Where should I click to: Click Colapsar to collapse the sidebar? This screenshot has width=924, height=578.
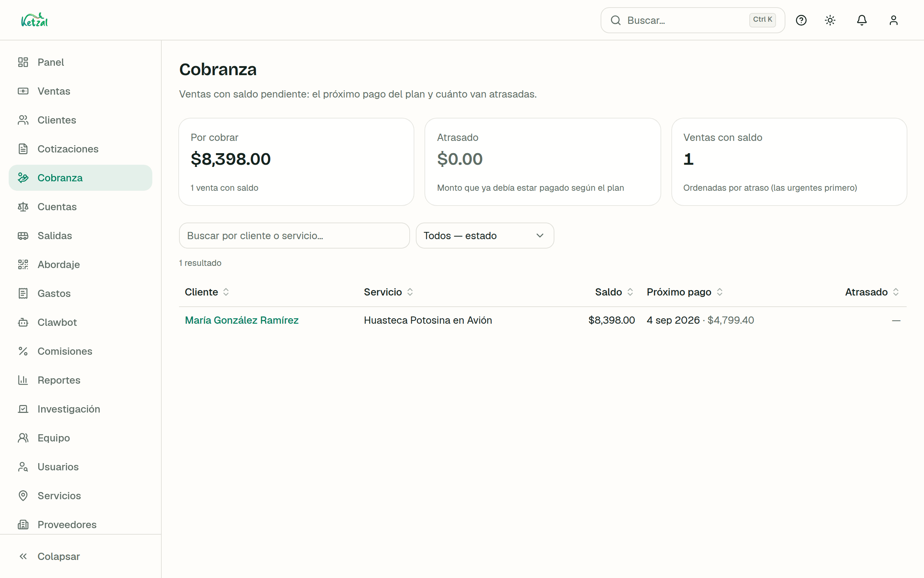tap(80, 556)
